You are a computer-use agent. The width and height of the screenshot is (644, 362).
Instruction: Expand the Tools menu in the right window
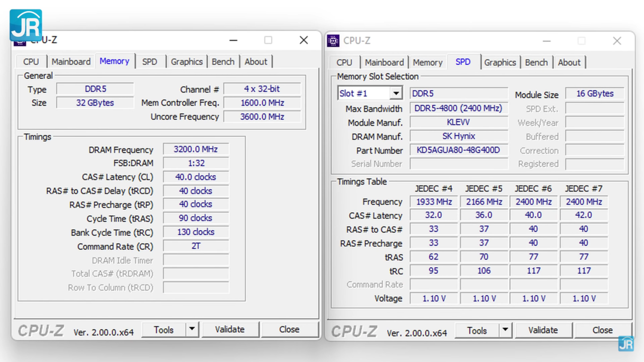(477, 330)
